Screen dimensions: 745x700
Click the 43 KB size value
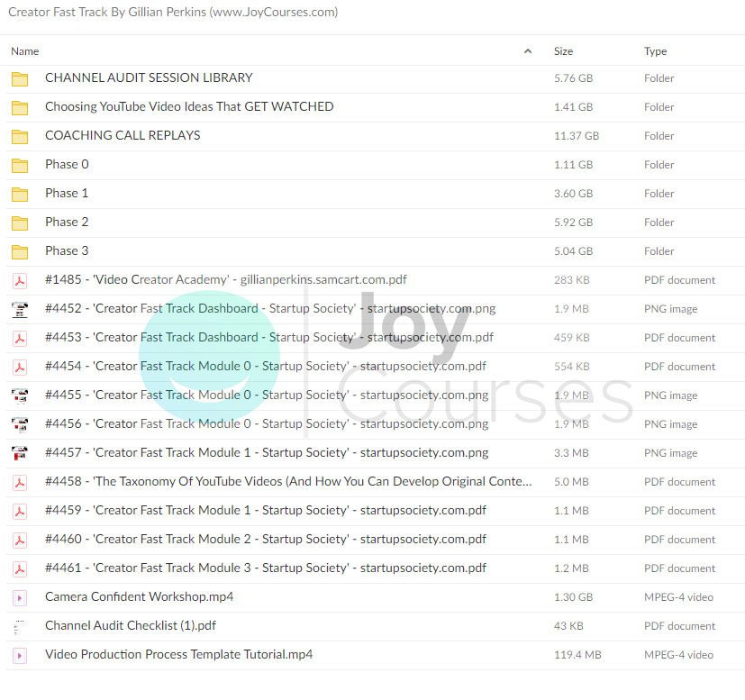point(568,626)
